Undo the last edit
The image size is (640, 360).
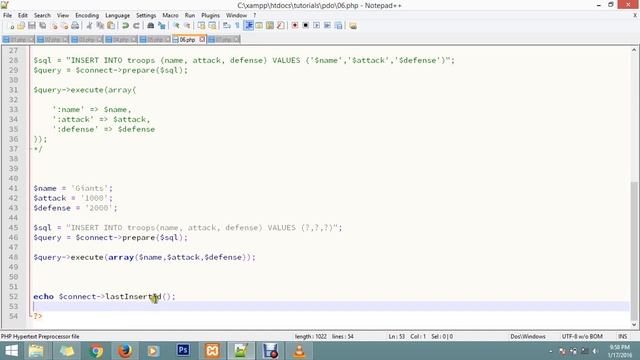tap(125, 26)
